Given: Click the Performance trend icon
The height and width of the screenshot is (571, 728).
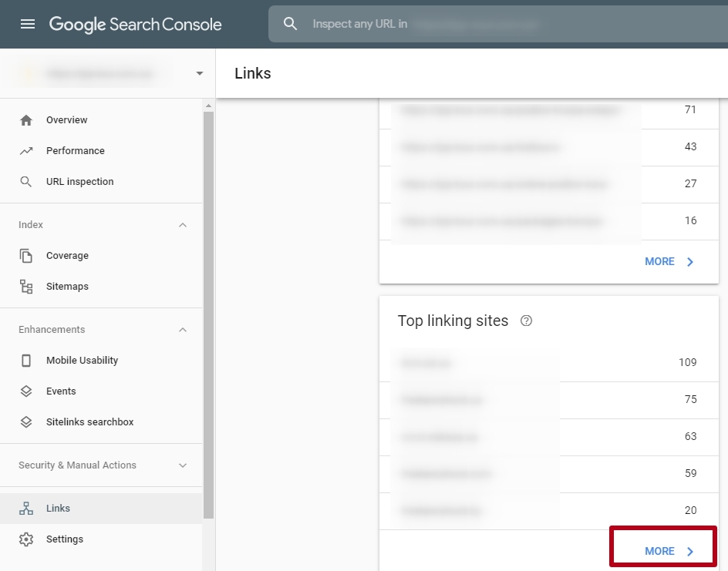Looking at the screenshot, I should [26, 151].
